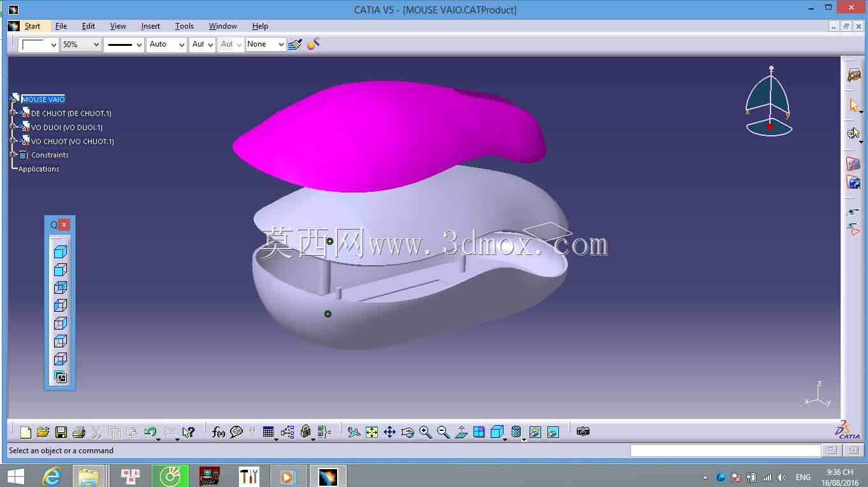Open Named Views from Quick View toolbar
This screenshot has width=868, height=487.
pyautogui.click(x=61, y=377)
